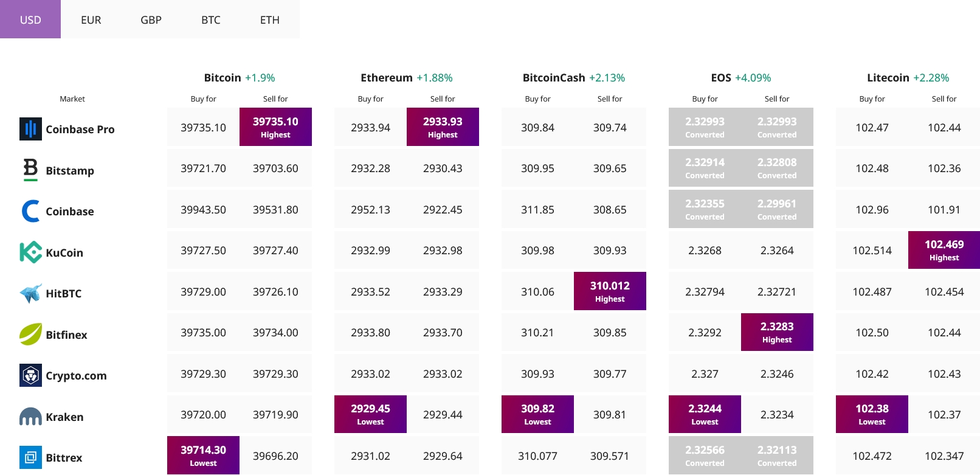Click Crypto.com EOS buy price 2.327
This screenshot has width=980, height=475.
[705, 373]
